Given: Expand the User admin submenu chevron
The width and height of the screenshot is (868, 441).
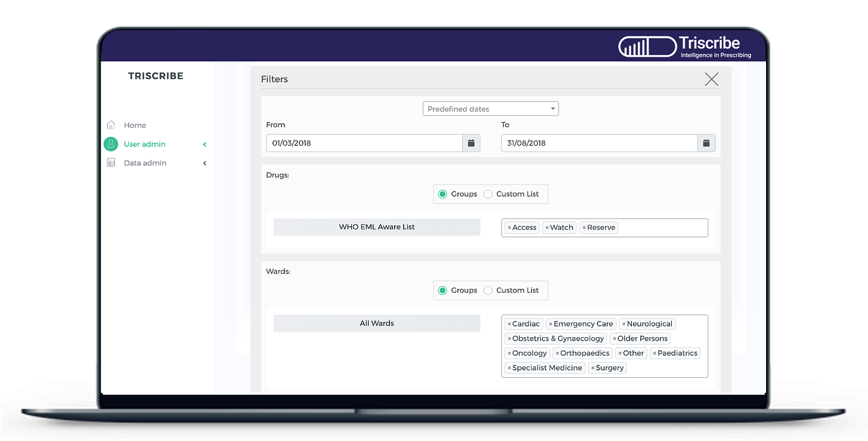Looking at the screenshot, I should (204, 144).
